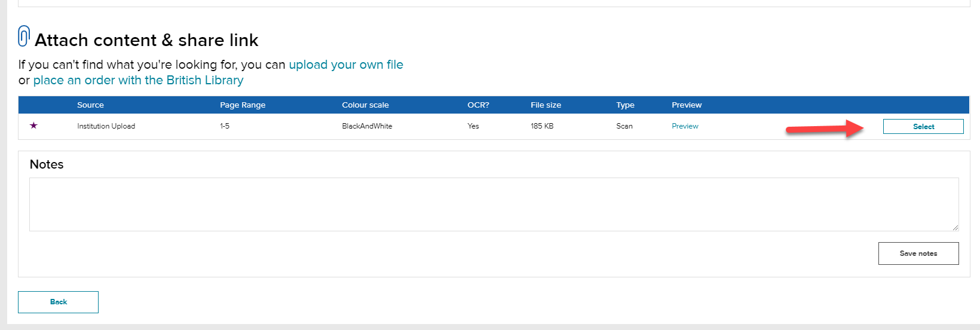Image resolution: width=980 pixels, height=330 pixels.
Task: Click the Notes box resize handle
Action: pos(955,227)
